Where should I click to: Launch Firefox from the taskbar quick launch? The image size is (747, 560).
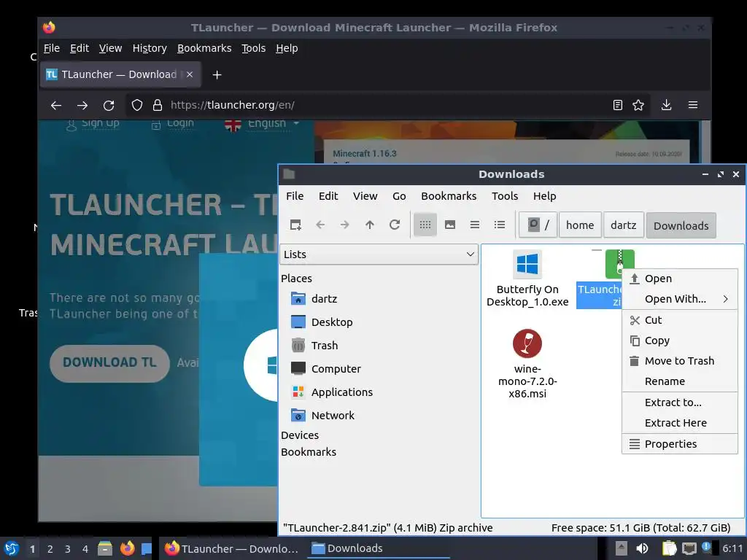[127, 548]
